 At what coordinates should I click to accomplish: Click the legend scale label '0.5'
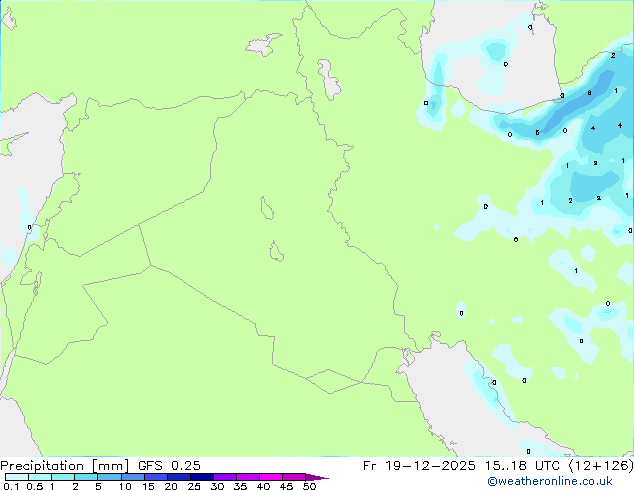35,486
